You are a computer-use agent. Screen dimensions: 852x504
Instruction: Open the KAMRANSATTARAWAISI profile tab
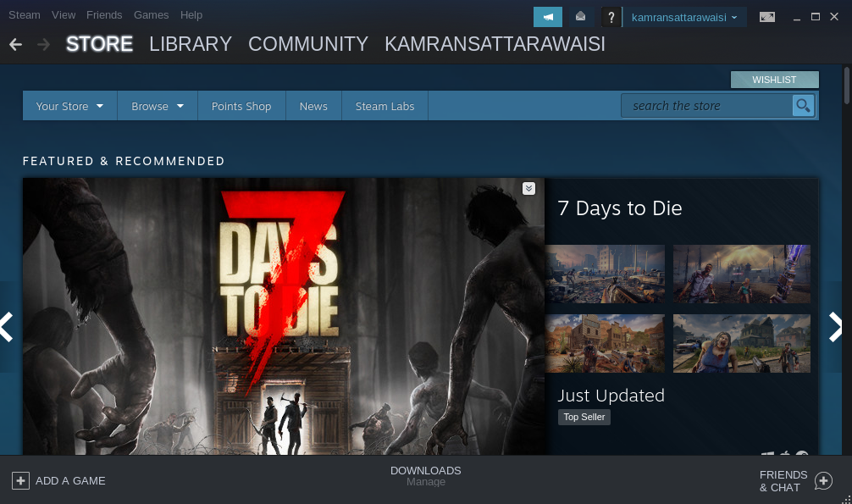495,44
